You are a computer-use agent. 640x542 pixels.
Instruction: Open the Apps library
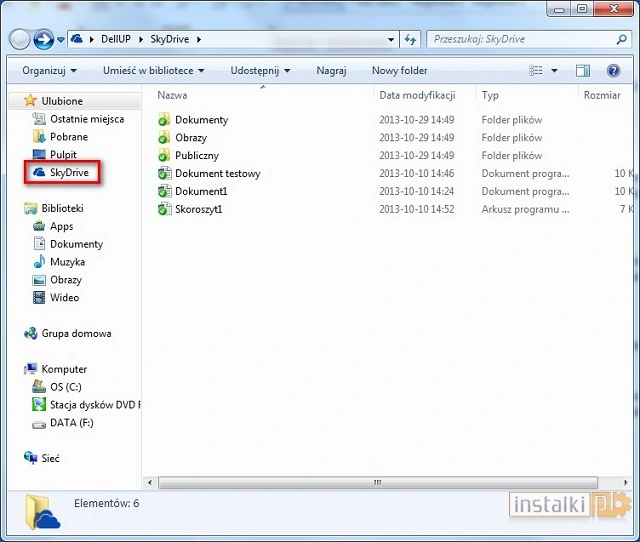pos(62,226)
